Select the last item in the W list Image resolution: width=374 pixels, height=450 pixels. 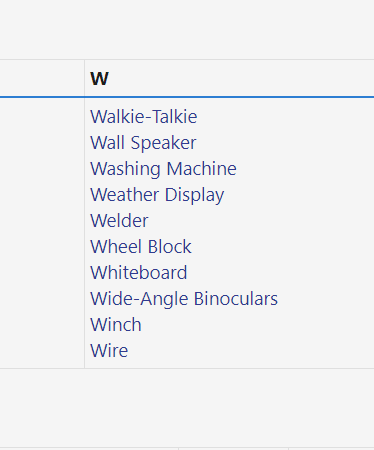pyautogui.click(x=109, y=351)
